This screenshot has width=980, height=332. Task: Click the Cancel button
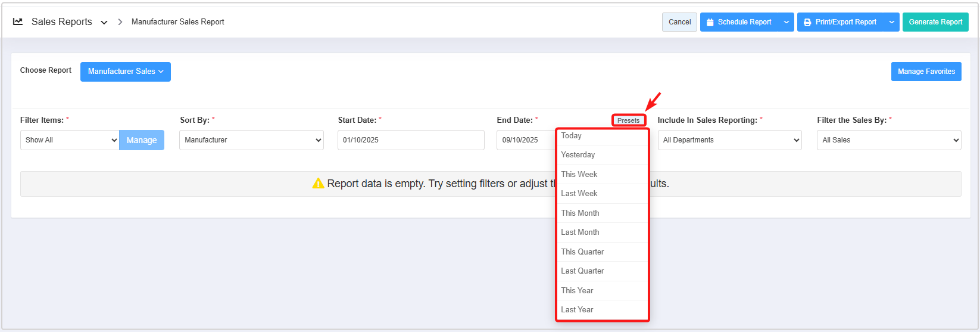click(679, 22)
